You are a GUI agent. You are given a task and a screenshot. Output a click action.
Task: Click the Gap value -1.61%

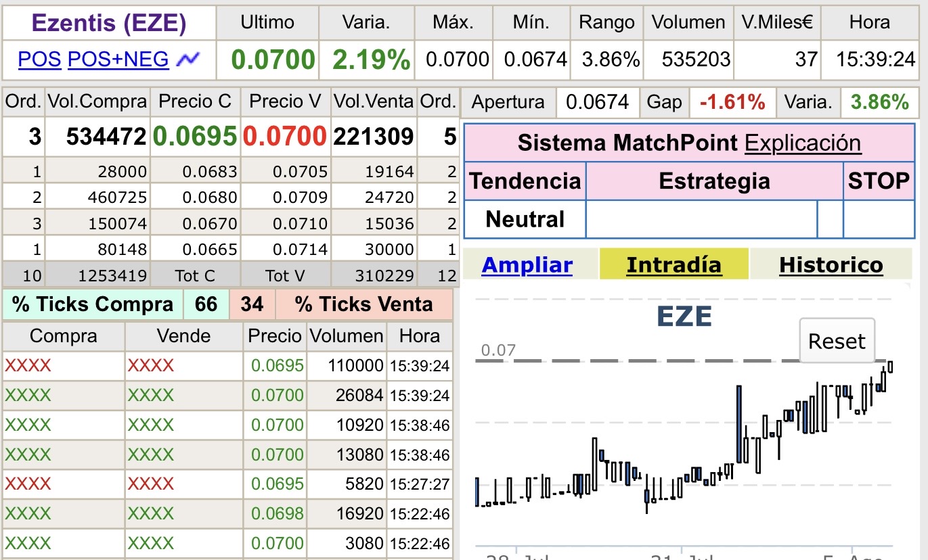coord(732,103)
